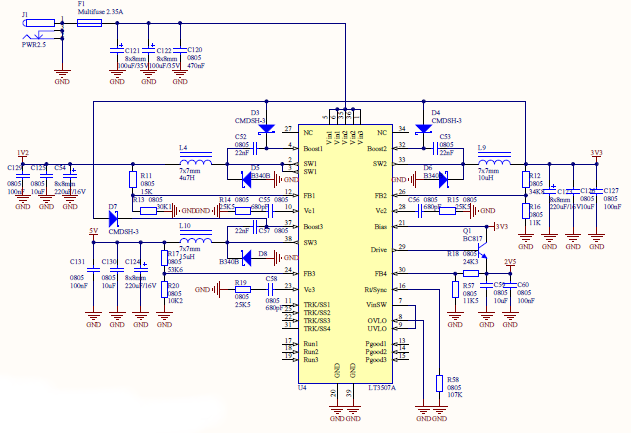Screen dimensions: 631x433
Task: Click the 4u7H inductor value text
Action: click(187, 177)
